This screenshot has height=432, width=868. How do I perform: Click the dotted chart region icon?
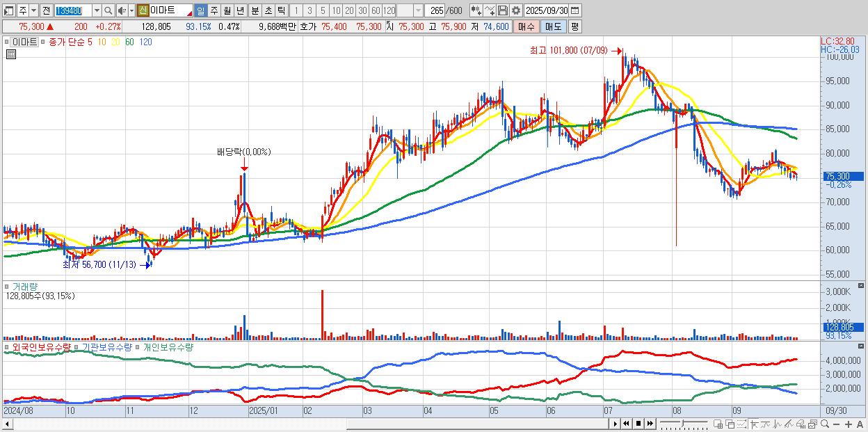pyautogui.click(x=741, y=424)
